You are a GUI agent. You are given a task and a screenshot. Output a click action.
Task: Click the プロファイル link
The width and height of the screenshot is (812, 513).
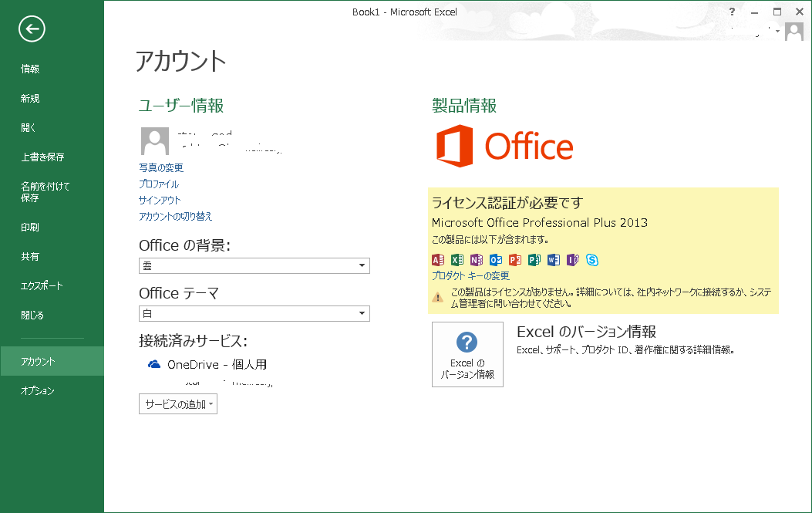[x=158, y=184]
